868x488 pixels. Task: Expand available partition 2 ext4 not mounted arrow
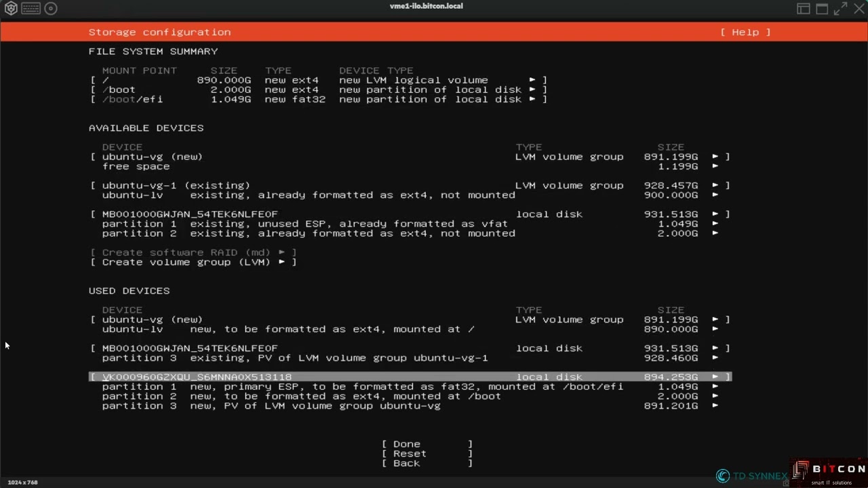715,233
